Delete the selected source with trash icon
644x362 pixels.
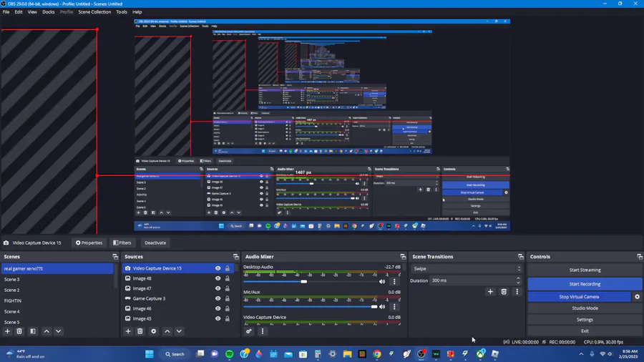click(x=140, y=331)
